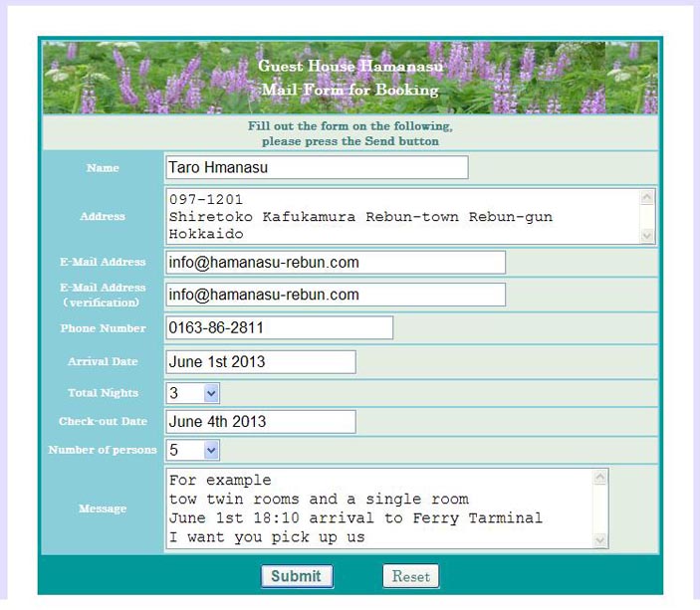Screen dimensions: 700x610
Task: Submit the booking form
Action: pos(297,576)
